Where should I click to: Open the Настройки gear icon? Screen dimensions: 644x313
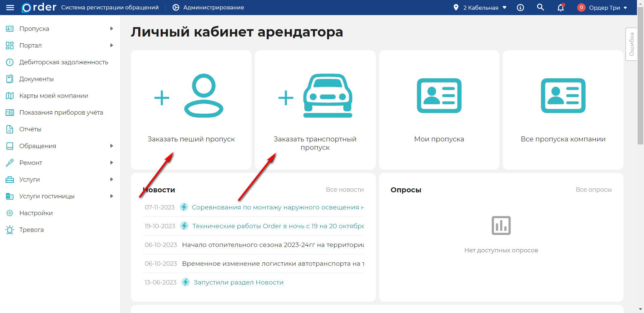10,213
